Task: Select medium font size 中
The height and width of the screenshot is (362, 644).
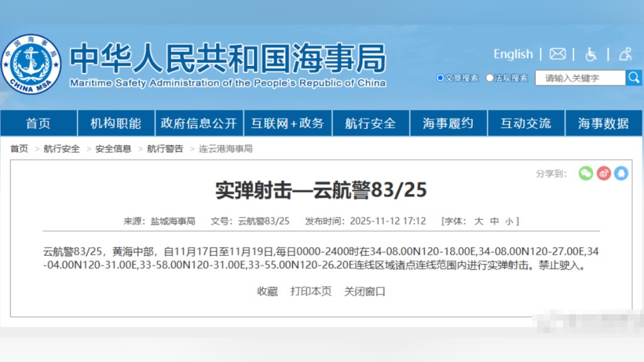Action: (x=494, y=221)
